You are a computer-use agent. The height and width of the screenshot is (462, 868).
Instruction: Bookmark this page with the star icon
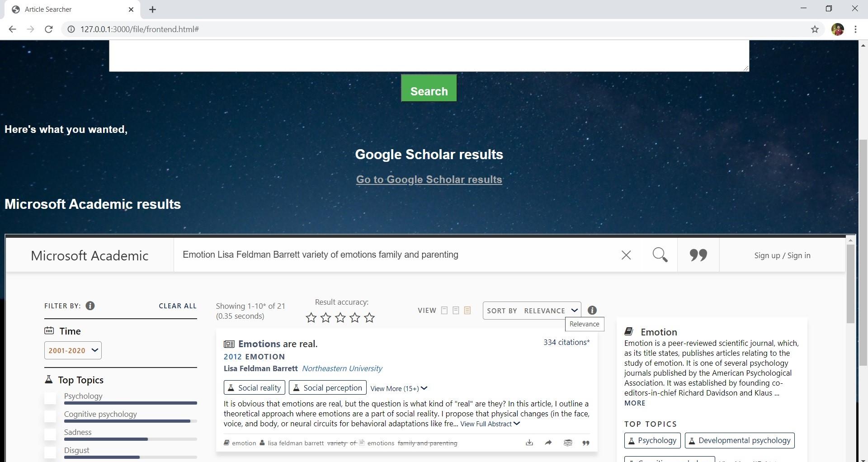tap(815, 29)
